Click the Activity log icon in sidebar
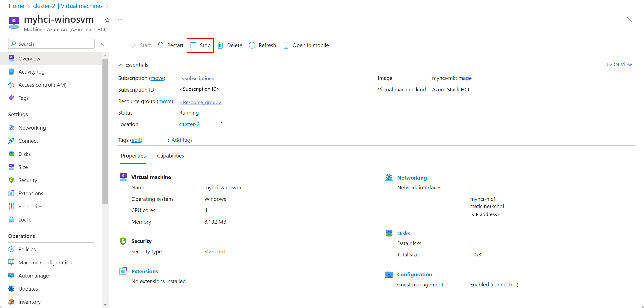 11,72
